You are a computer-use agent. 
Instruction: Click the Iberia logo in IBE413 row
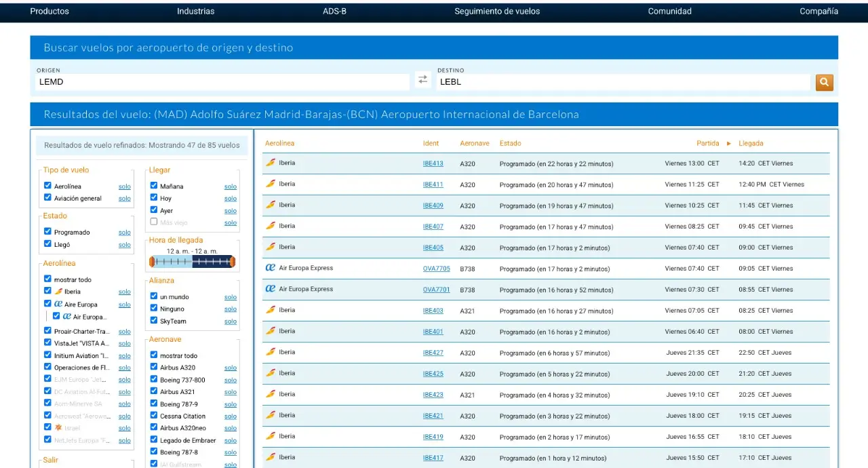pos(271,163)
